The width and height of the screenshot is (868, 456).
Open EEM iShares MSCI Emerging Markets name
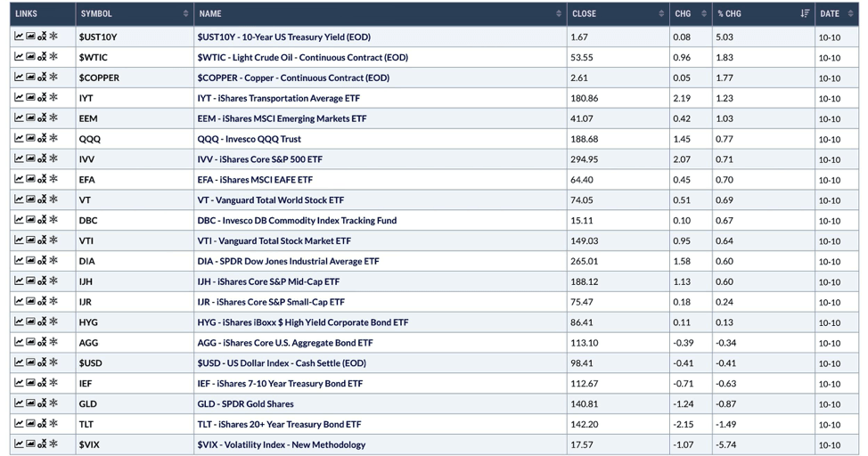282,118
